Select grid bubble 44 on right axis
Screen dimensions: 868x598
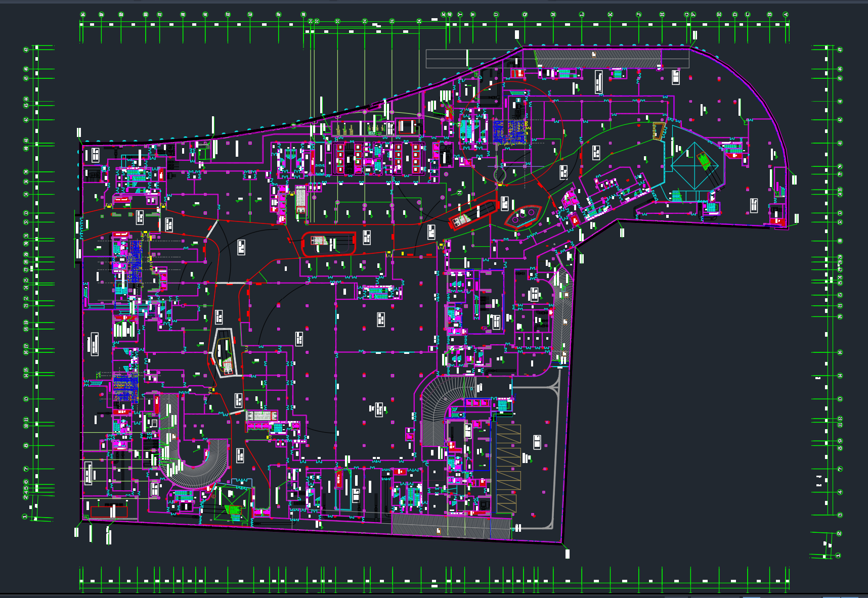point(840,101)
